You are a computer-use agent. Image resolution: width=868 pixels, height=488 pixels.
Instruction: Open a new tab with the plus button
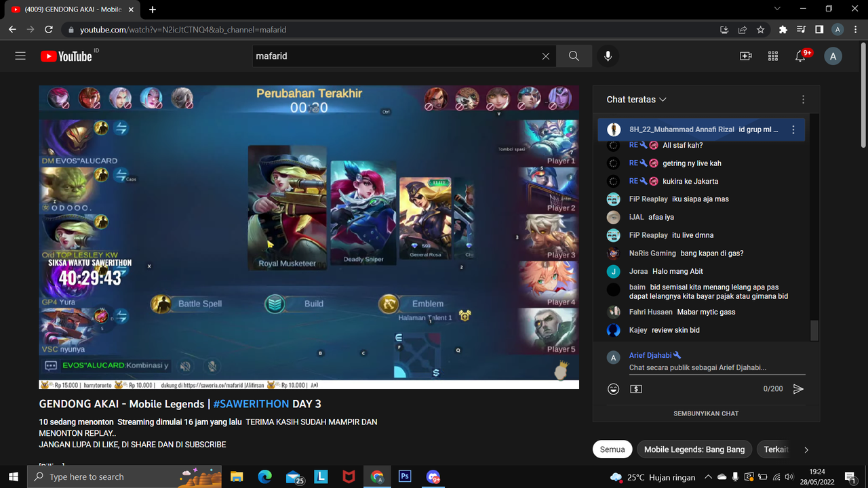(153, 9)
